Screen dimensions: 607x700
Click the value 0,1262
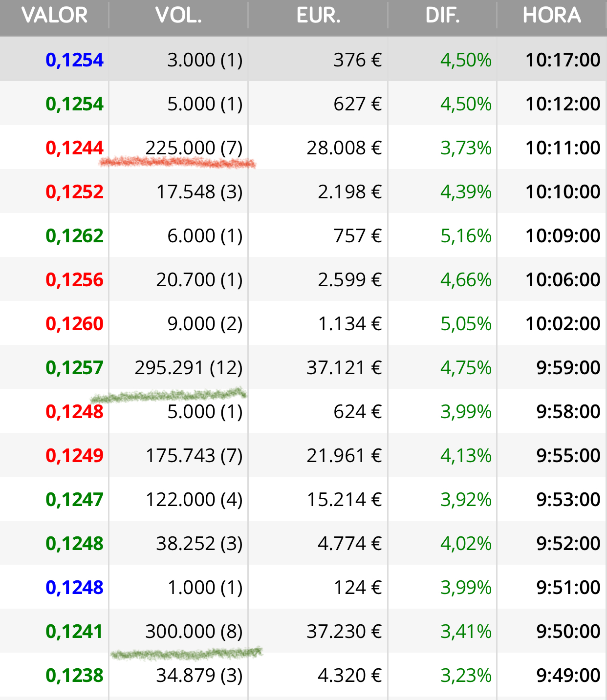pyautogui.click(x=74, y=236)
